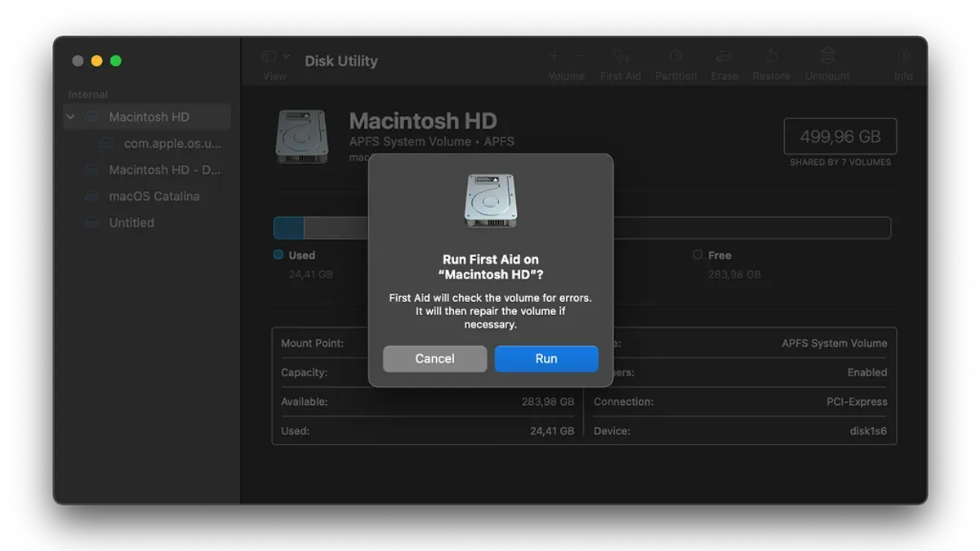Click the Disk Utility window title
This screenshot has height=551, width=980.
tap(341, 60)
